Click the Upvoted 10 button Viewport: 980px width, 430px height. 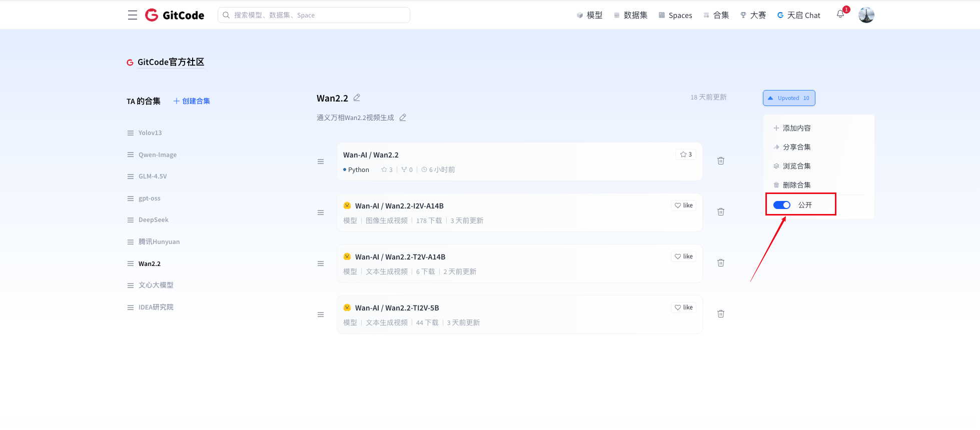(x=789, y=98)
